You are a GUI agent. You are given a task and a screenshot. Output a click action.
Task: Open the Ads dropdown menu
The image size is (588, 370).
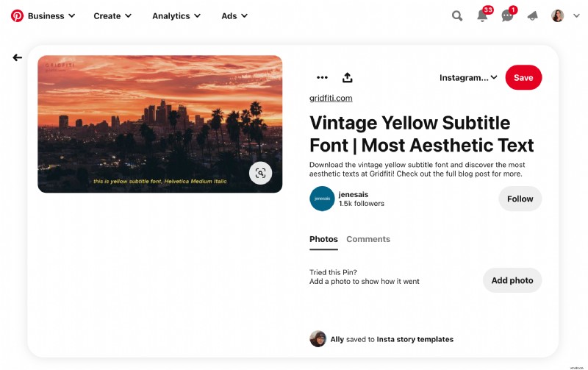pos(234,15)
